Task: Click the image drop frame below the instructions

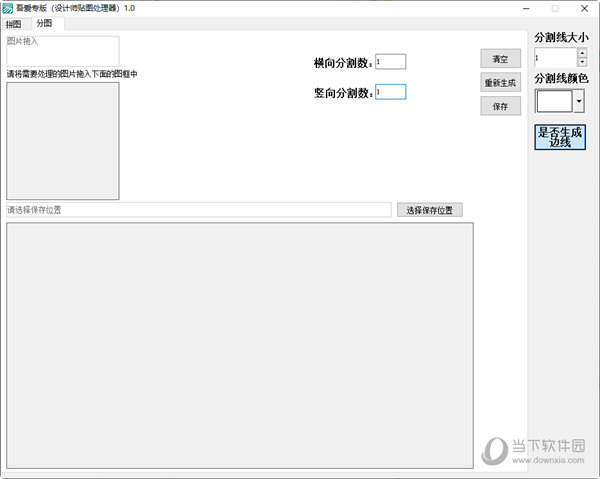Action: (63, 141)
